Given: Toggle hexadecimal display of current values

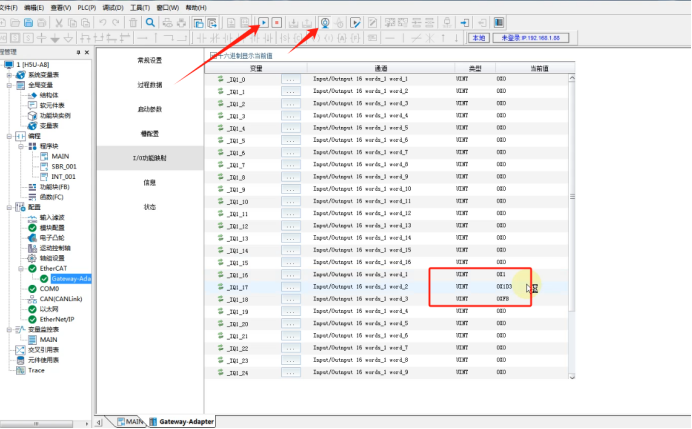Looking at the screenshot, I should click(214, 56).
